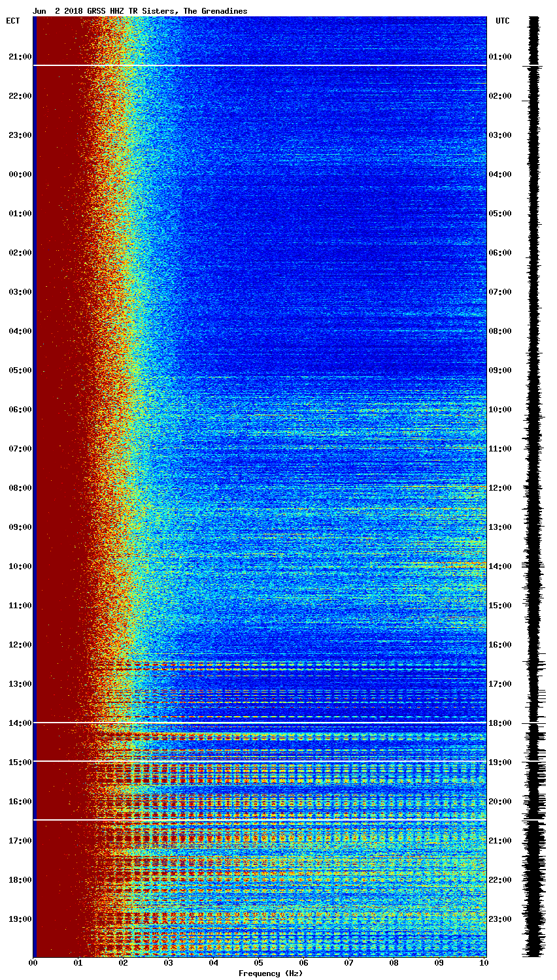Select the 07:00 label on the ECT axis
The width and height of the screenshot is (557, 980).
click(x=20, y=449)
